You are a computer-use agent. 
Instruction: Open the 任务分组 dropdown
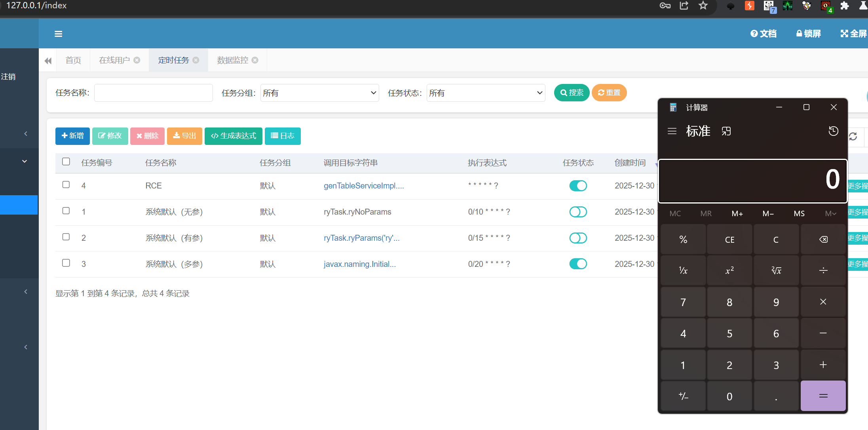pyautogui.click(x=319, y=93)
